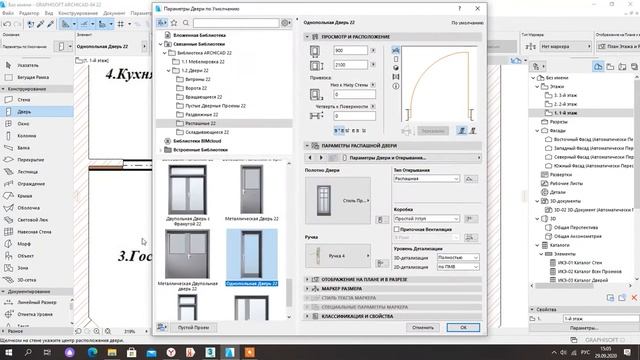Select Двупольная Дверь с Фрамугой 22 thumbnail
Screen dimensions: 640x360
[187, 196]
